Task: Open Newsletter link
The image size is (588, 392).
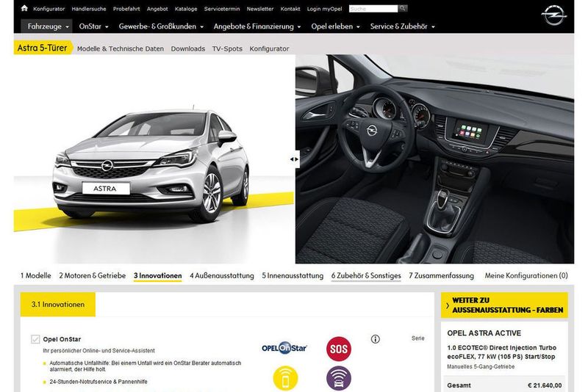Action: click(x=260, y=9)
